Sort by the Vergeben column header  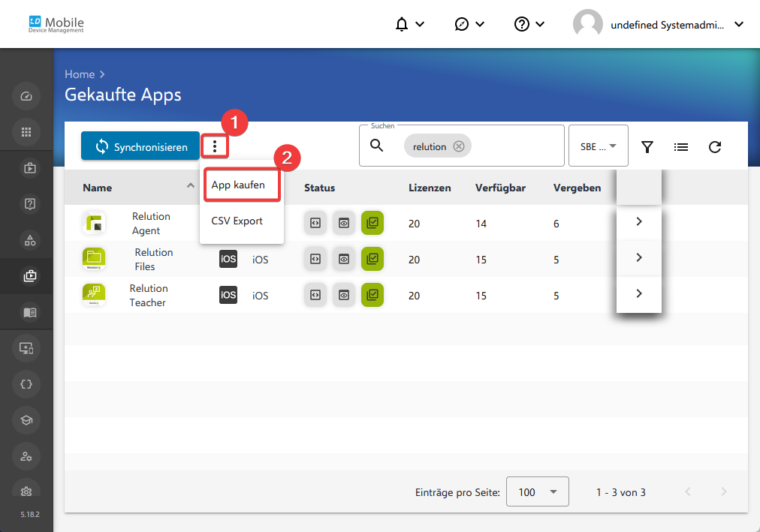[x=577, y=188]
